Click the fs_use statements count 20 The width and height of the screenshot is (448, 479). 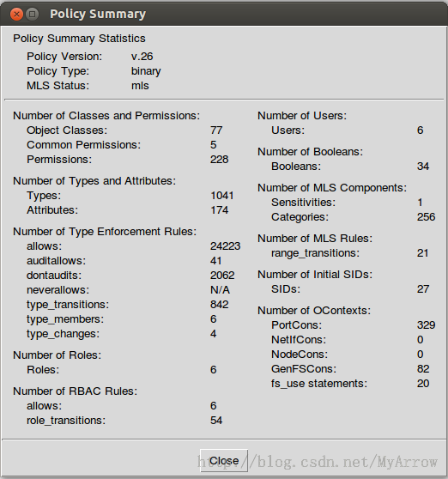[423, 384]
